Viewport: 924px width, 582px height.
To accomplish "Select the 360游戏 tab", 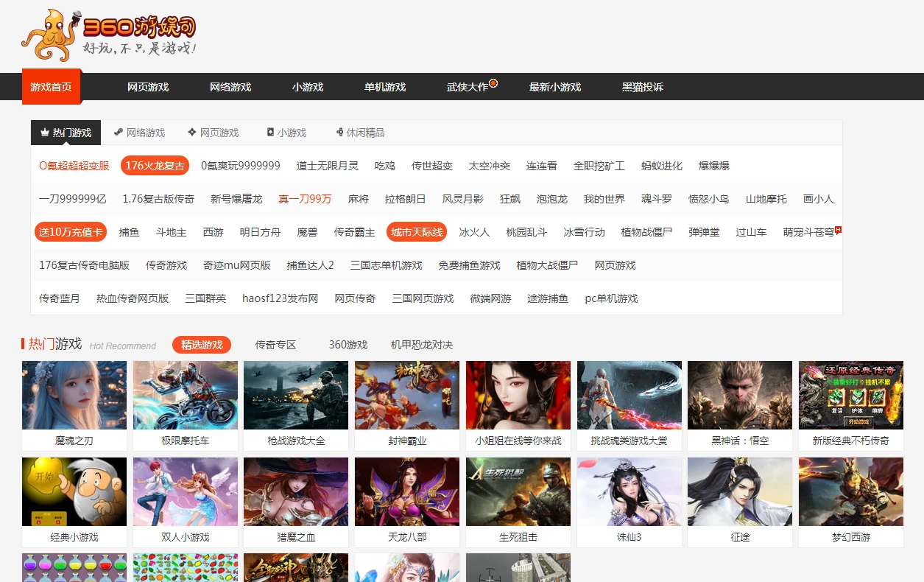I will point(348,344).
